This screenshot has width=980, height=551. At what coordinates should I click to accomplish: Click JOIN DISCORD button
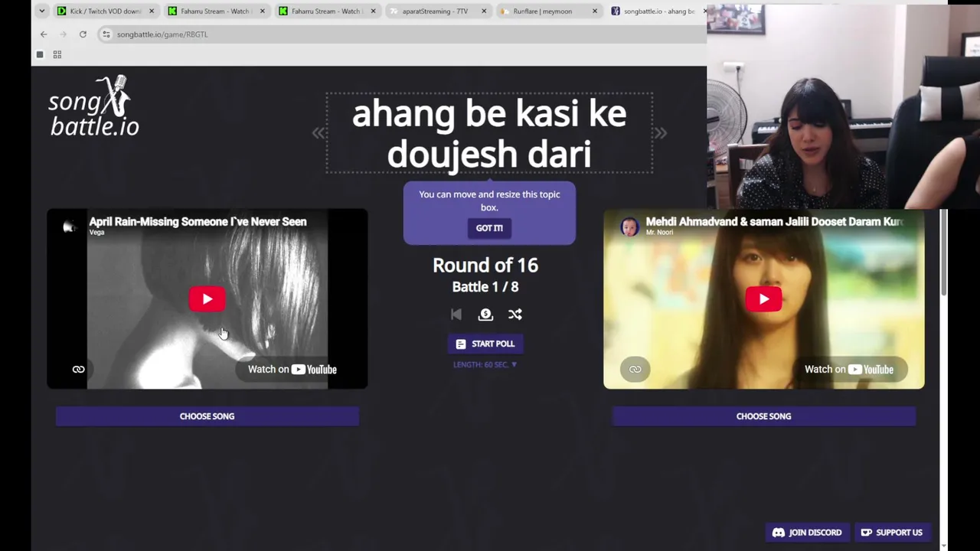(807, 533)
